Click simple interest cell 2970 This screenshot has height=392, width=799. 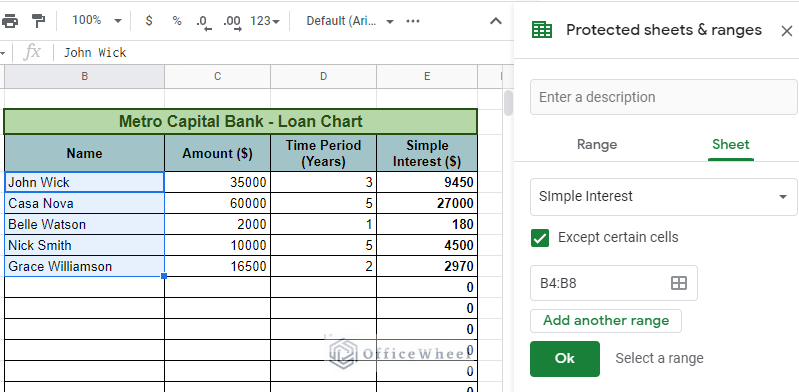pyautogui.click(x=427, y=266)
